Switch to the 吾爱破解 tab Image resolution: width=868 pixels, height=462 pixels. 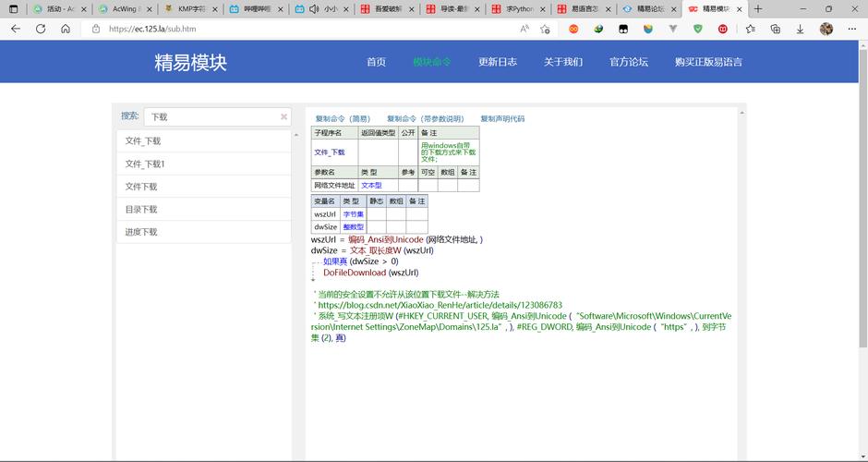pyautogui.click(x=389, y=9)
